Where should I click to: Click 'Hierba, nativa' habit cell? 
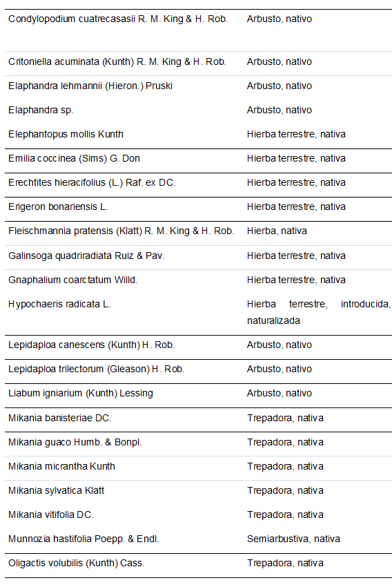click(x=277, y=231)
